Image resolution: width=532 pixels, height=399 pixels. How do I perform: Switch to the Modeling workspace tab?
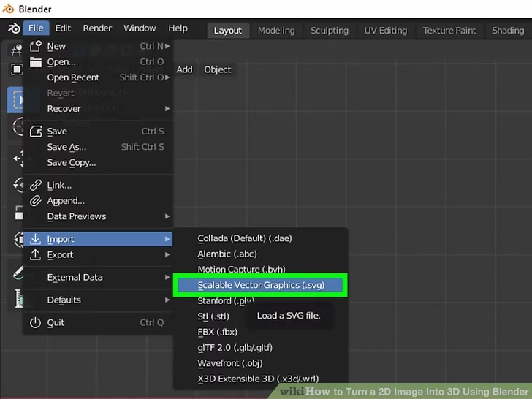click(x=276, y=31)
